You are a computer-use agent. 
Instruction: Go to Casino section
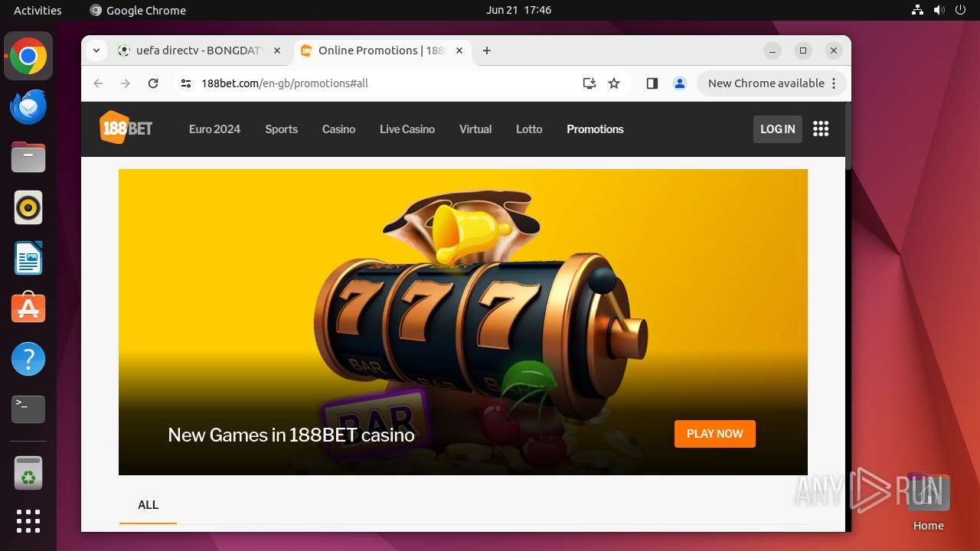click(x=338, y=129)
